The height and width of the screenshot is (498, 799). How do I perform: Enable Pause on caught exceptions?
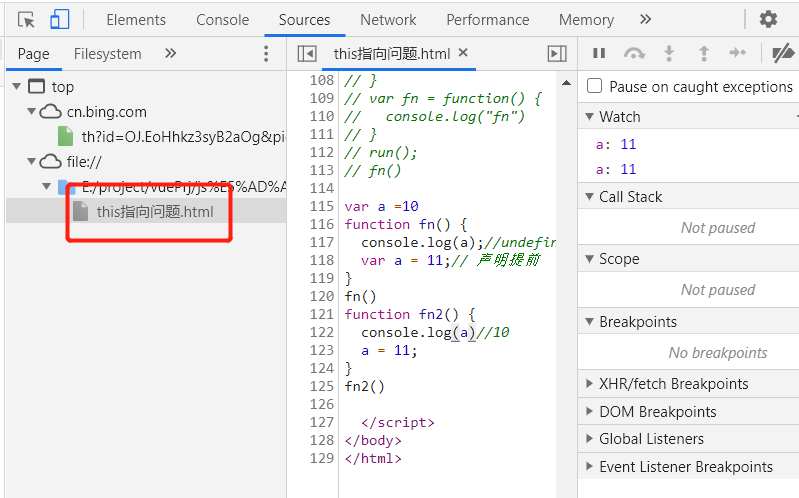point(594,86)
